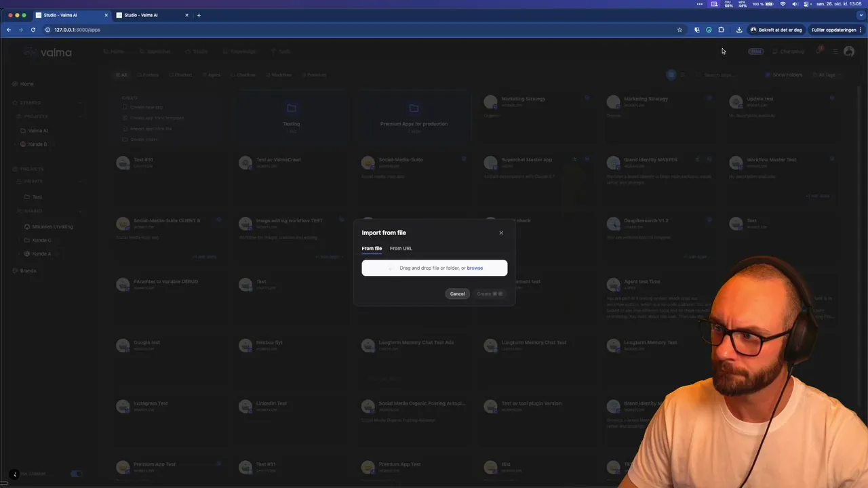Click the Valma logo

coord(47,52)
